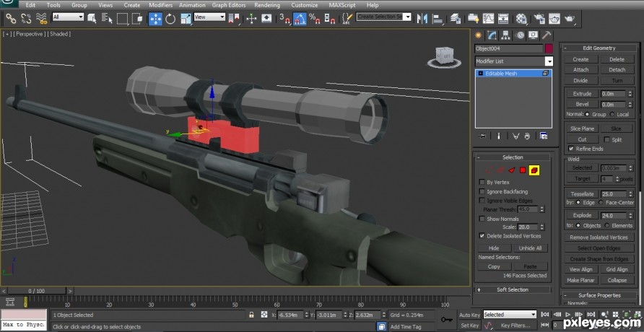Select the Bind to Space Warp tool
Screen dimensions: 644x332
coord(41,18)
